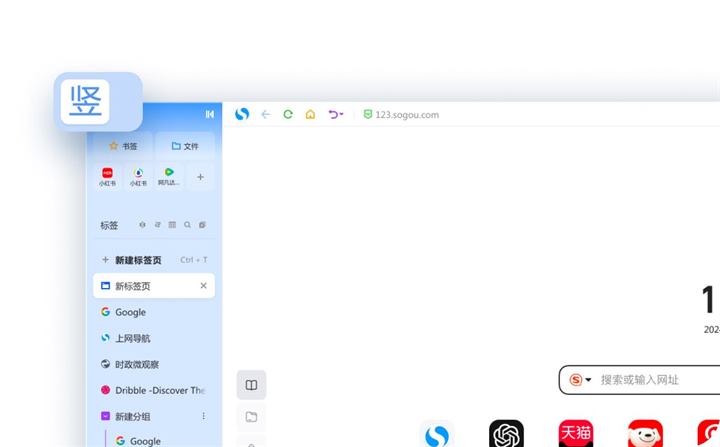Viewport: 720px width, 447px height.
Task: Go back with the left arrow
Action: coord(265,114)
